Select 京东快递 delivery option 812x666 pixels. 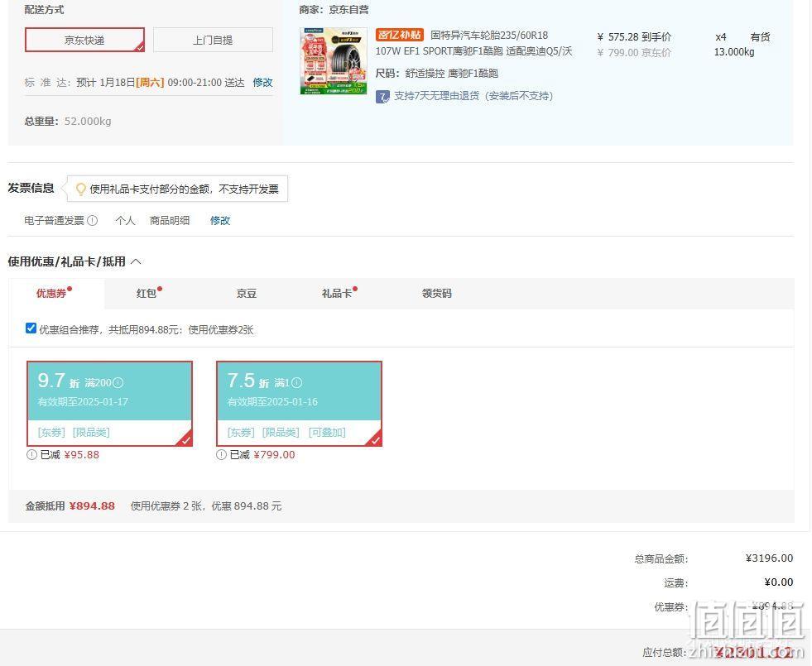[x=84, y=40]
